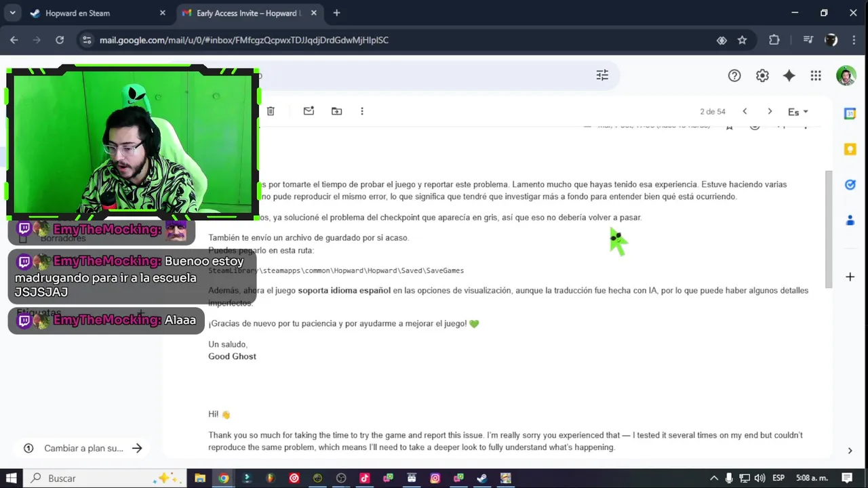Image resolution: width=868 pixels, height=488 pixels.
Task: Bookmark this page with the star
Action: tap(742, 40)
